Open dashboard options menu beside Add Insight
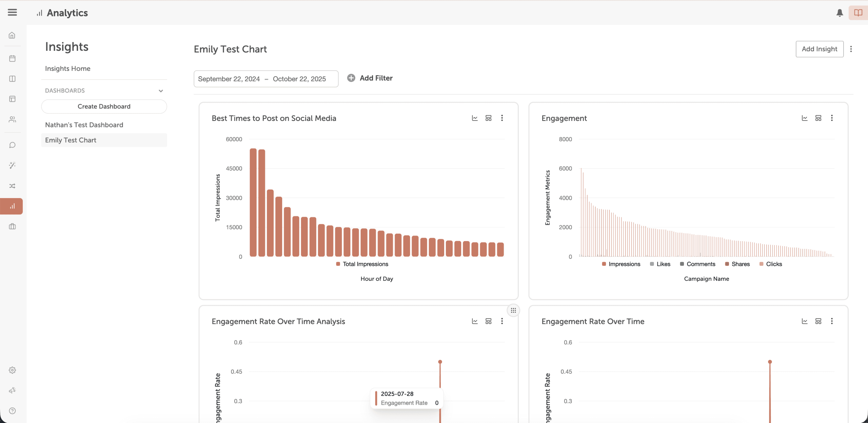This screenshot has width=868, height=423. click(851, 49)
